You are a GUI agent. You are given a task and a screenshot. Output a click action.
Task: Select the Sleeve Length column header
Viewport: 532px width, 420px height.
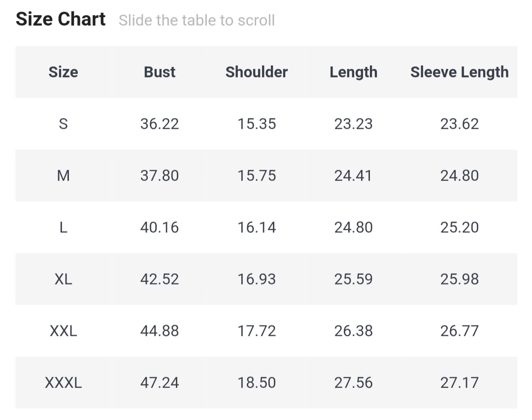click(459, 72)
